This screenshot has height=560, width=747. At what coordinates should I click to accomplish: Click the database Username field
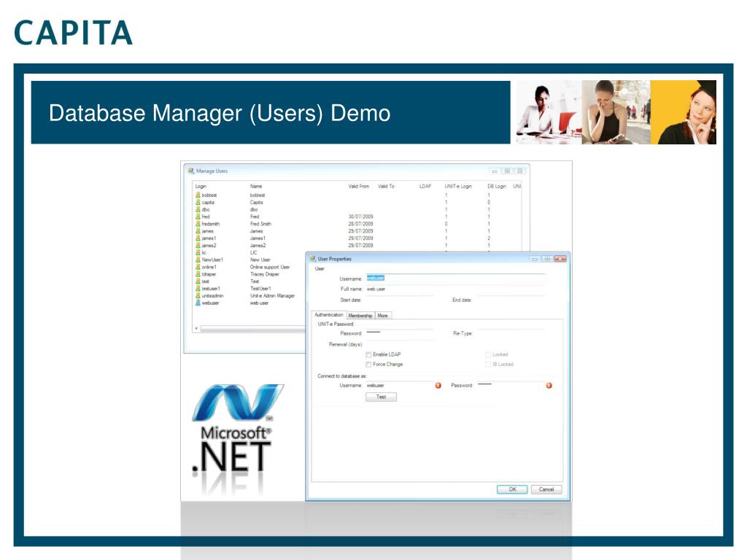pyautogui.click(x=399, y=385)
